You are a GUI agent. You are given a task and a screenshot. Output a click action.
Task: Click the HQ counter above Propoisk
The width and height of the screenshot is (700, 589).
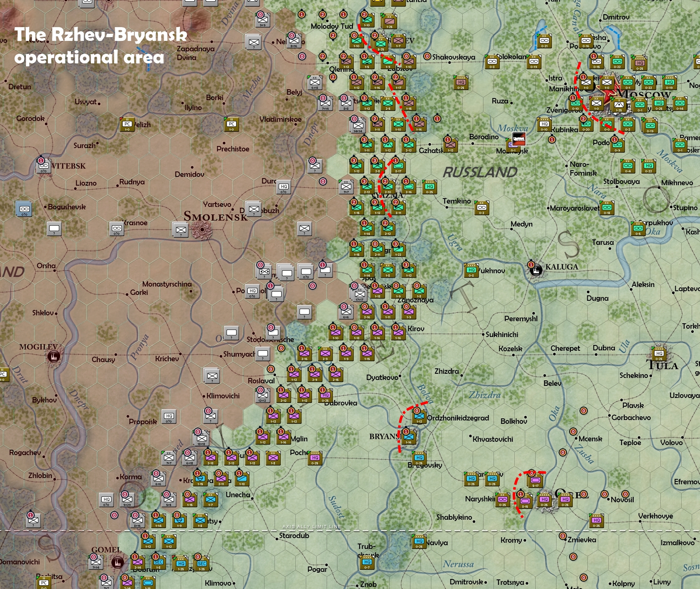tap(169, 416)
